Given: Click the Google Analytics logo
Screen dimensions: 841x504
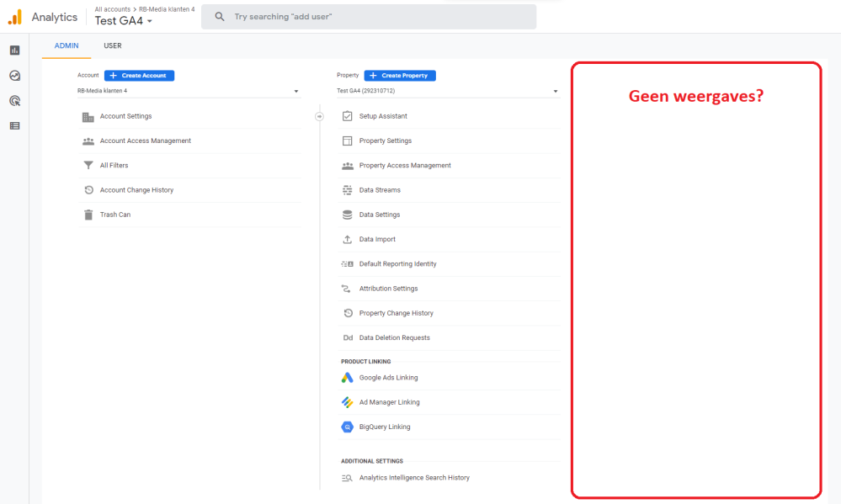Looking at the screenshot, I should 14,17.
